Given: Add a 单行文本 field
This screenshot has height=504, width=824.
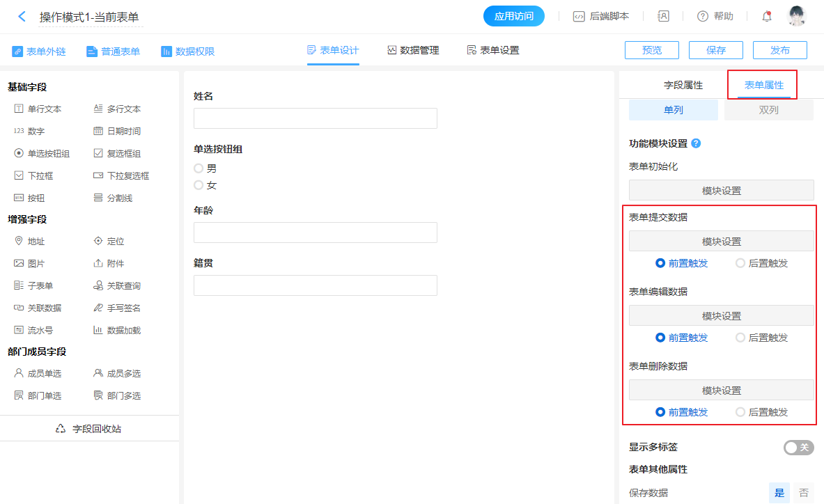Looking at the screenshot, I should (38, 109).
